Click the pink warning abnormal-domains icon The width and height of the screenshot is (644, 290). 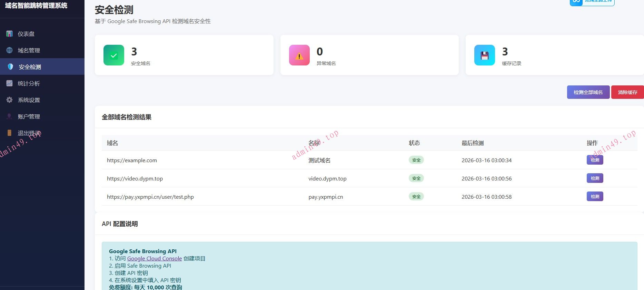(299, 55)
